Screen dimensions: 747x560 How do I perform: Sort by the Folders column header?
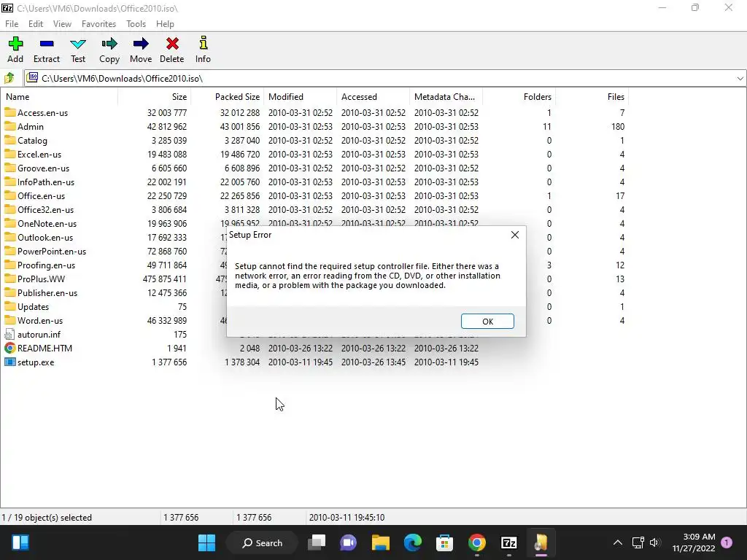[519, 97]
